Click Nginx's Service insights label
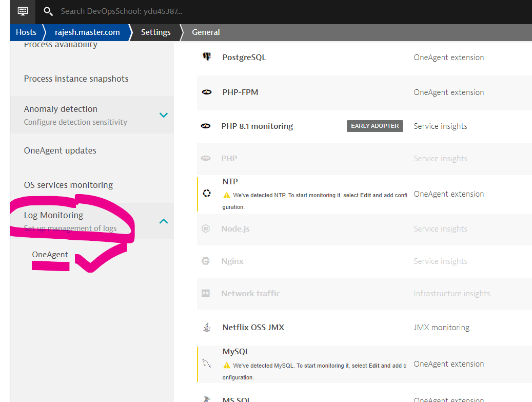 click(x=440, y=261)
